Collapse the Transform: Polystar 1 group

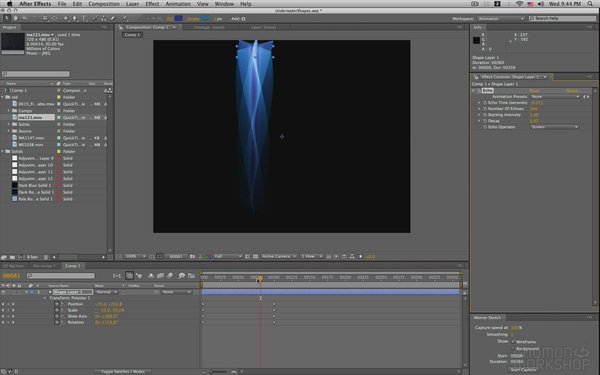pyautogui.click(x=45, y=298)
